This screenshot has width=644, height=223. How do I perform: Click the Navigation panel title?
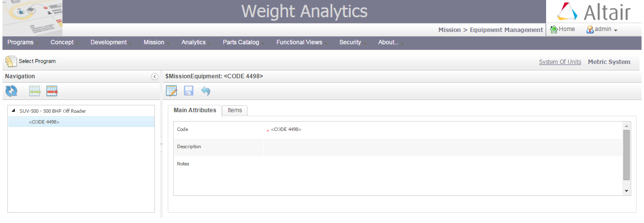20,76
